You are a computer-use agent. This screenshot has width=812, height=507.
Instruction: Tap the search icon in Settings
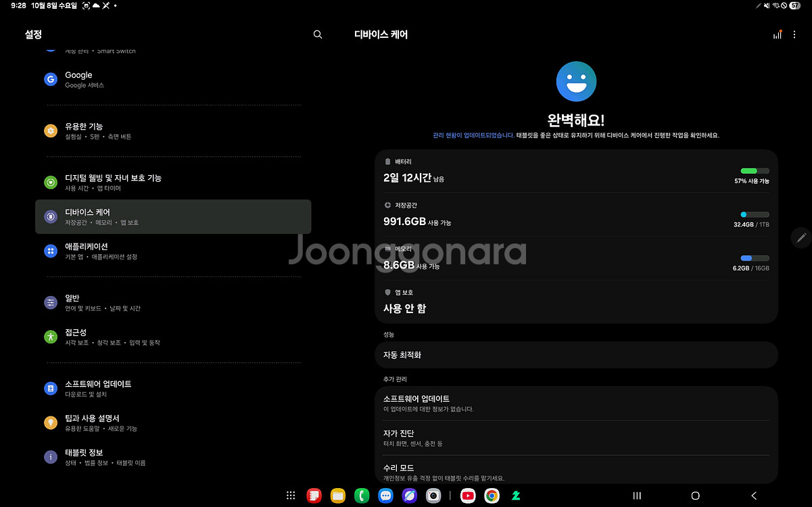click(x=318, y=34)
